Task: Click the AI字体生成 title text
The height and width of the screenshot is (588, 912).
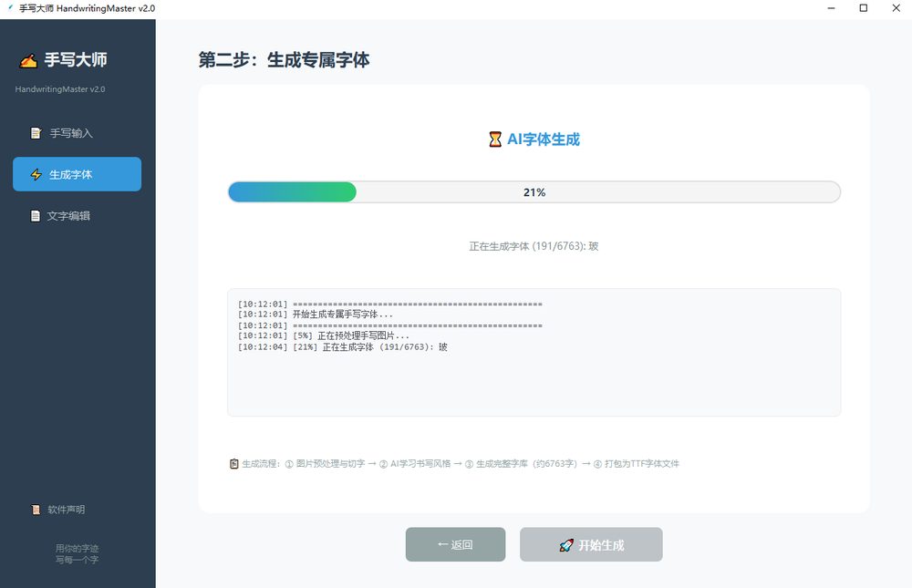Action: (x=544, y=139)
